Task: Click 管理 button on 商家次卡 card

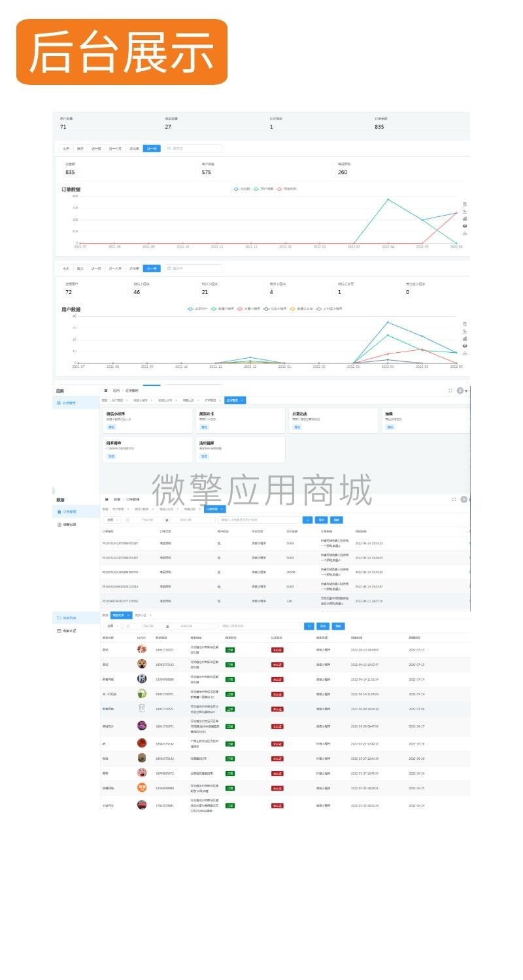Action: pyautogui.click(x=205, y=427)
